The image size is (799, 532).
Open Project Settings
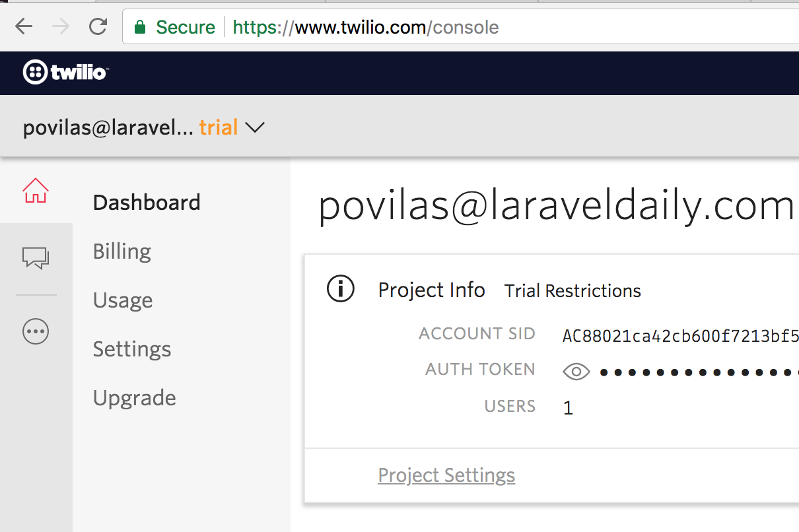tap(446, 475)
